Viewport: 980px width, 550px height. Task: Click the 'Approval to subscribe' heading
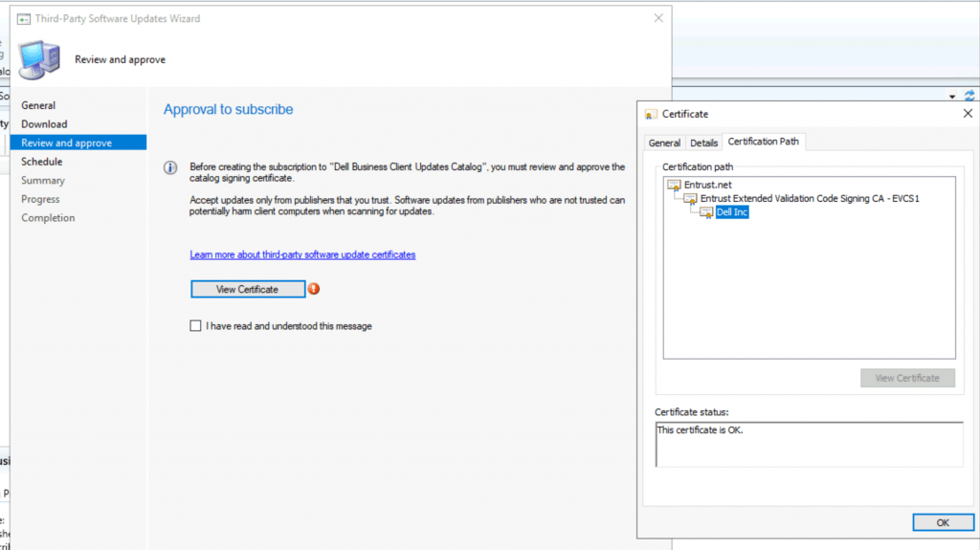[x=228, y=109]
